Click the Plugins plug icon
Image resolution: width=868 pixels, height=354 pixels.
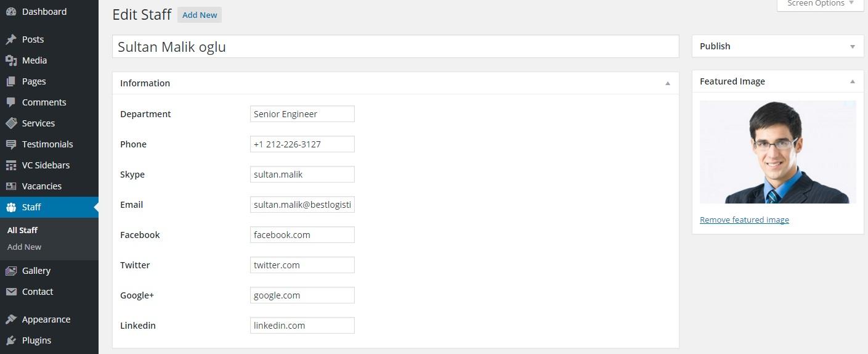[x=11, y=340]
